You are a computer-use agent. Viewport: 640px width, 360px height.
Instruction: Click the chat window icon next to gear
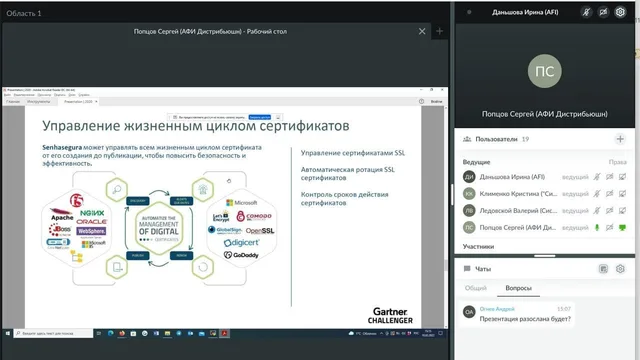pyautogui.click(x=603, y=269)
